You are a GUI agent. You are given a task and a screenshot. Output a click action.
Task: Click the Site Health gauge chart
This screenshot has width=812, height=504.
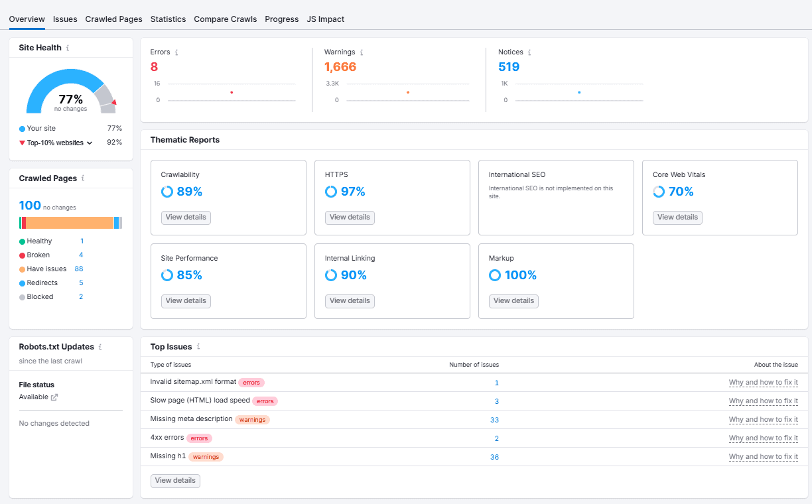pos(71,92)
